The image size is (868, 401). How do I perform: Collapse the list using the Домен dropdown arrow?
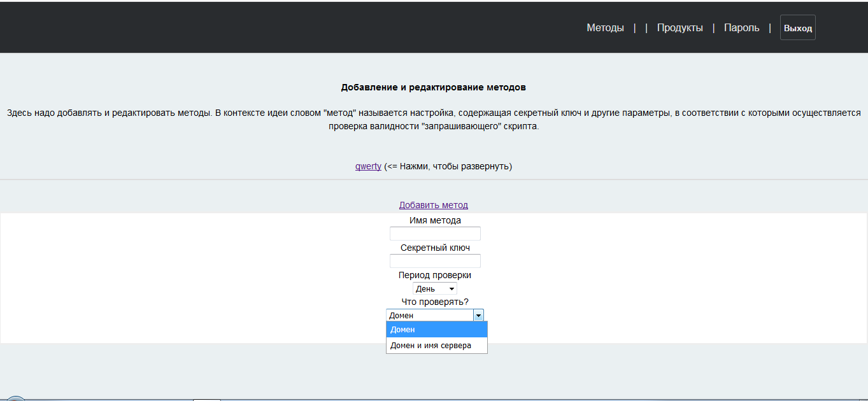coord(478,315)
